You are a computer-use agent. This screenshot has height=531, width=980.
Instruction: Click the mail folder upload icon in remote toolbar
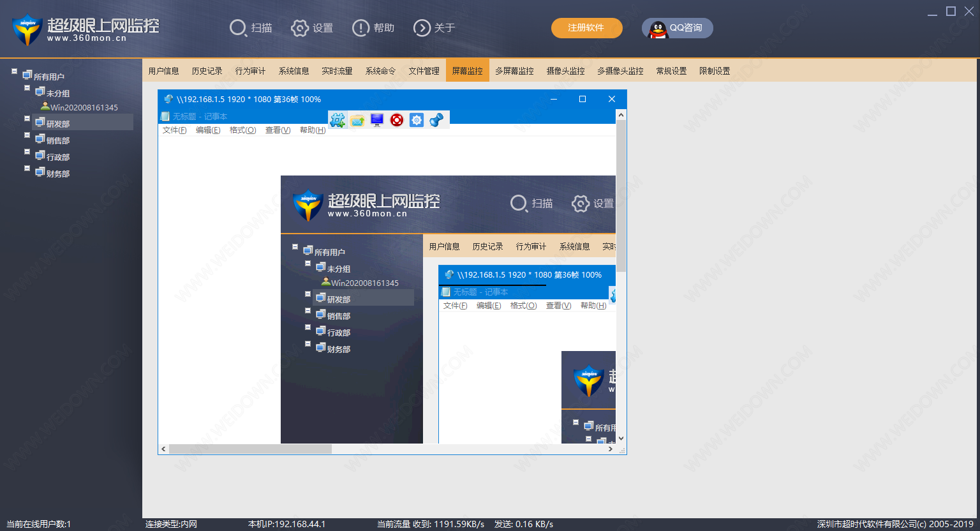tap(357, 120)
